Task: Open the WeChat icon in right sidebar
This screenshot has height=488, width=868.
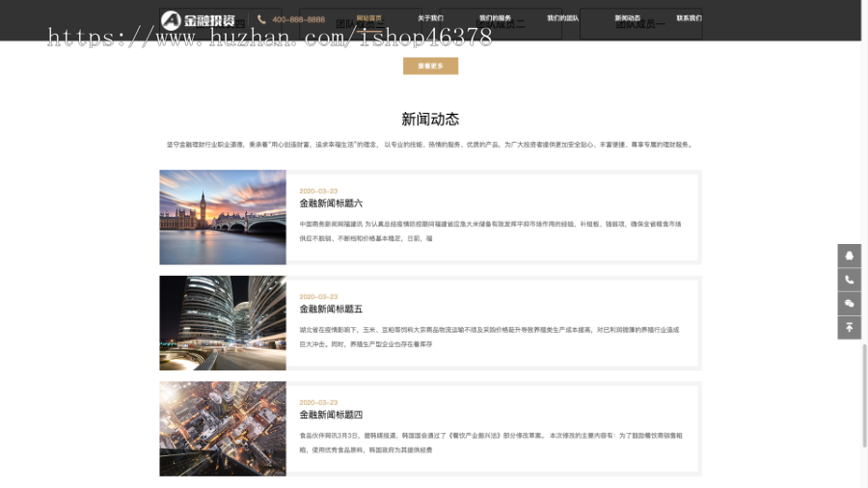Action: point(849,303)
